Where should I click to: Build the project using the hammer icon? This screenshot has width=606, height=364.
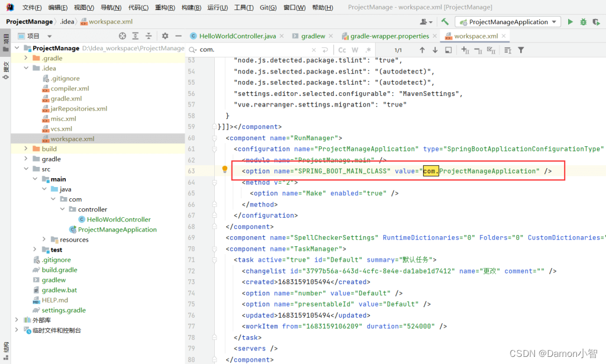point(443,21)
